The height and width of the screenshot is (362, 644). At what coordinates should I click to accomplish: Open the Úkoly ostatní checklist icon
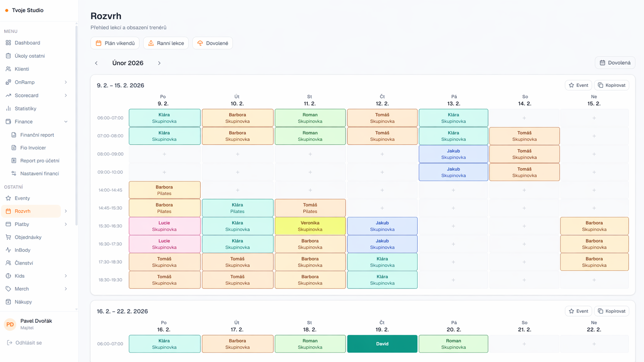click(8, 56)
